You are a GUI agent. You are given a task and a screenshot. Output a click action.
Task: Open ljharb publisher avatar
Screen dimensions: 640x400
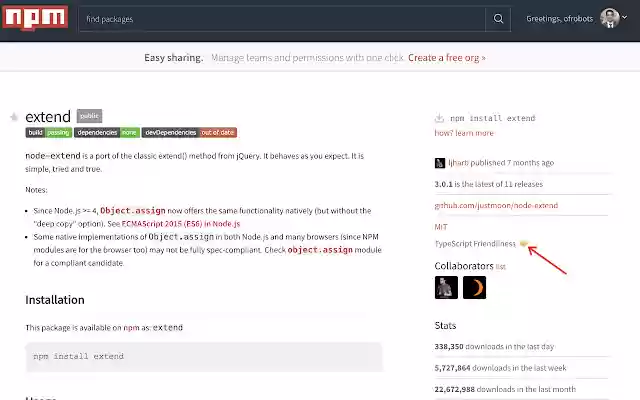click(440, 163)
